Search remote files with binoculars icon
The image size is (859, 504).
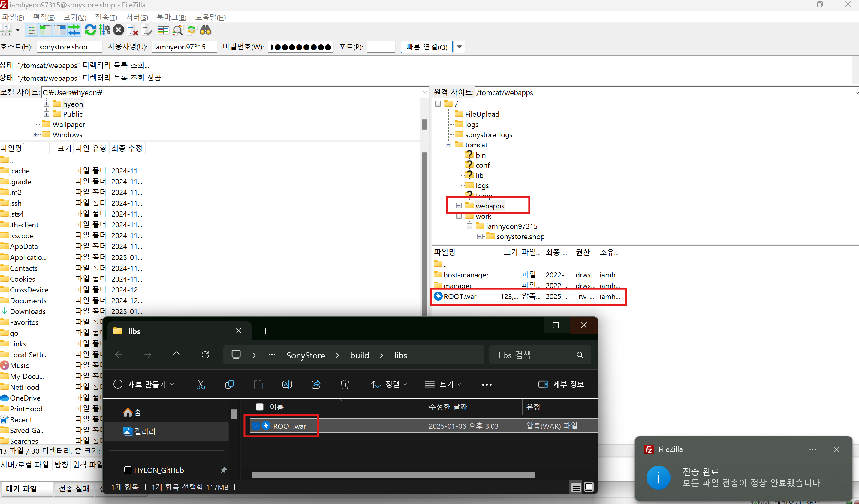(x=206, y=30)
